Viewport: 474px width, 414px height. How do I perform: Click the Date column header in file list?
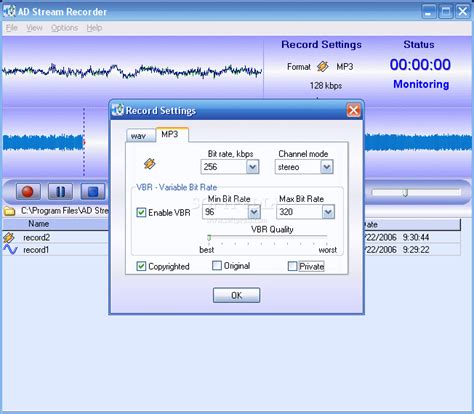click(x=412, y=224)
